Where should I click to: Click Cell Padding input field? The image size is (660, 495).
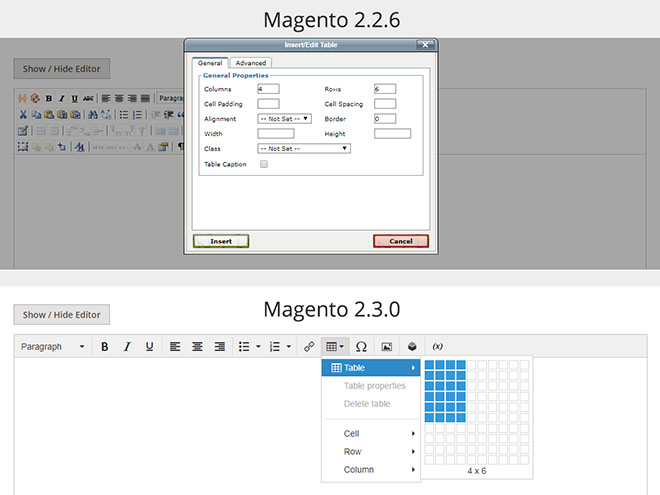(269, 104)
